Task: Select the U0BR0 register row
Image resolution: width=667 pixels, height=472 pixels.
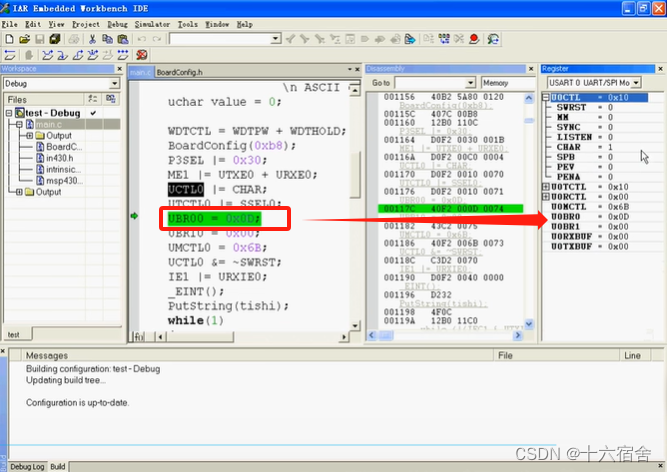Action: (x=590, y=216)
